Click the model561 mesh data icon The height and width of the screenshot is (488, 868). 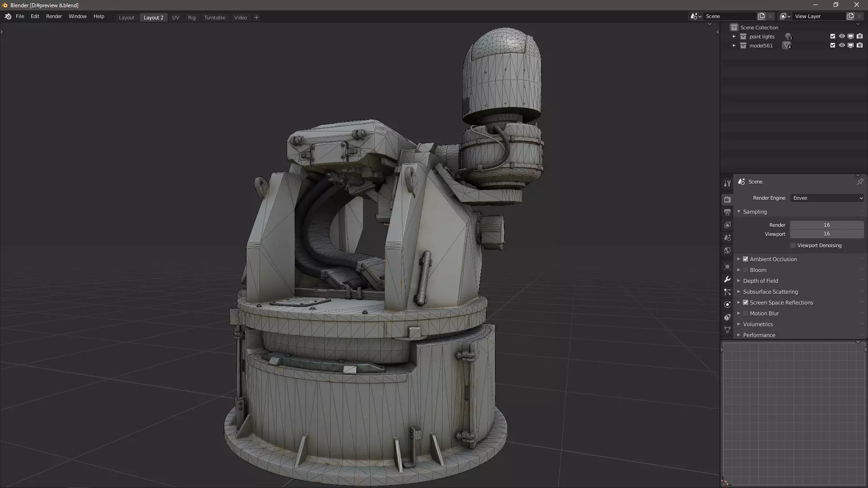[787, 46]
